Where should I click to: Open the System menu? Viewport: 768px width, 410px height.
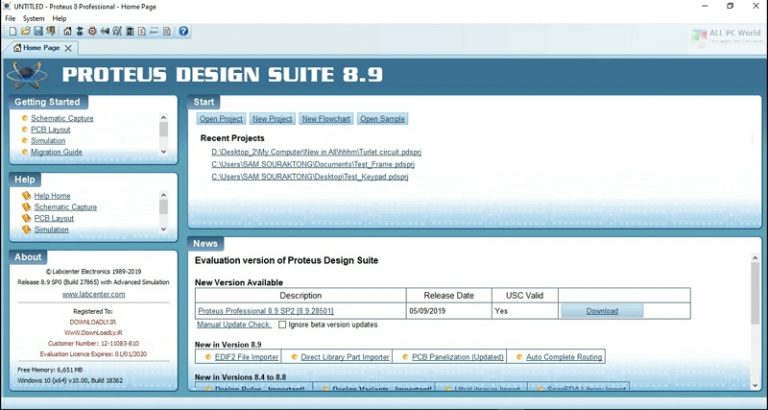click(34, 18)
